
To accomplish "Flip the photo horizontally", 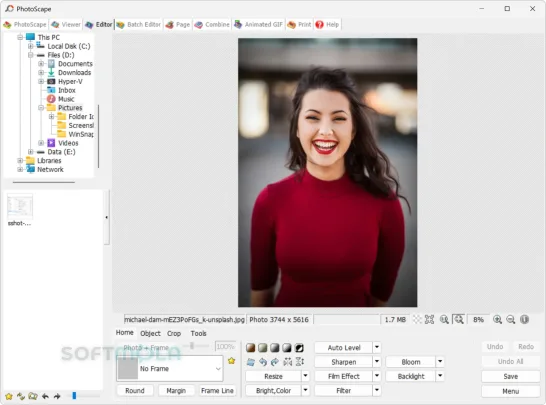I will 287,362.
